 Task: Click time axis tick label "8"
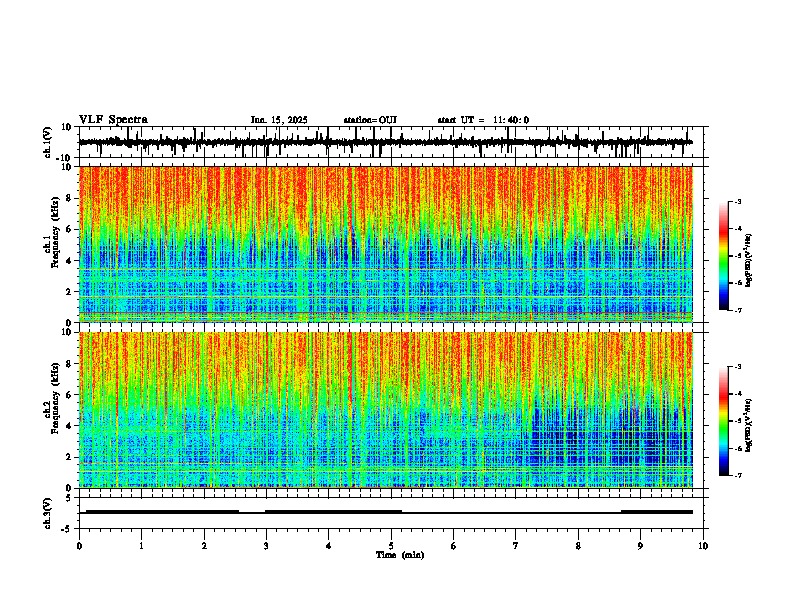(x=578, y=546)
